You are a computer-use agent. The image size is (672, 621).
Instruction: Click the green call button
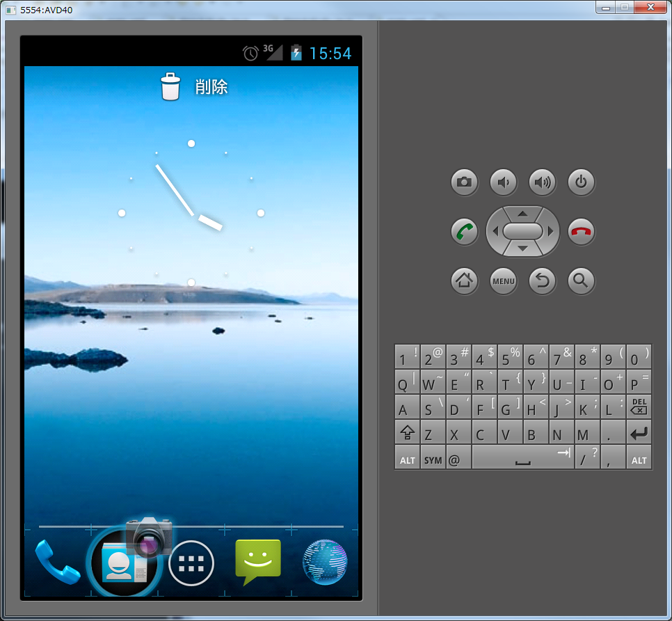tap(464, 232)
